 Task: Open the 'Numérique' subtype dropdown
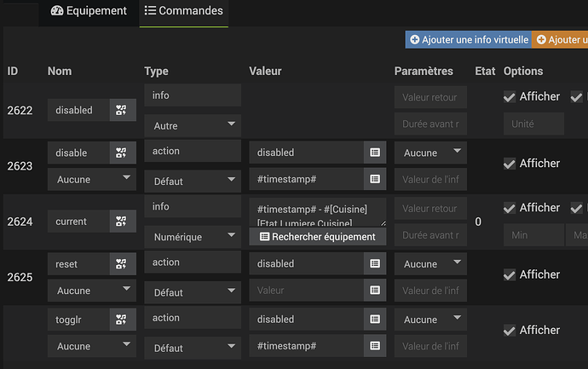click(x=193, y=236)
